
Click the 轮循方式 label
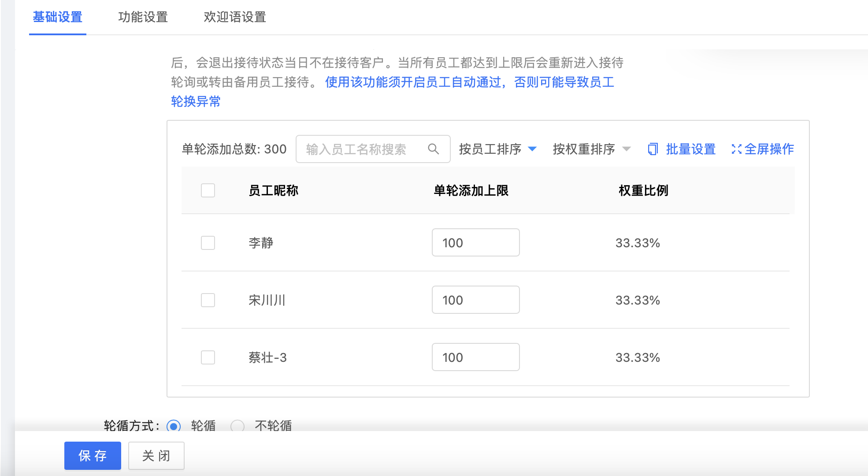(131, 426)
